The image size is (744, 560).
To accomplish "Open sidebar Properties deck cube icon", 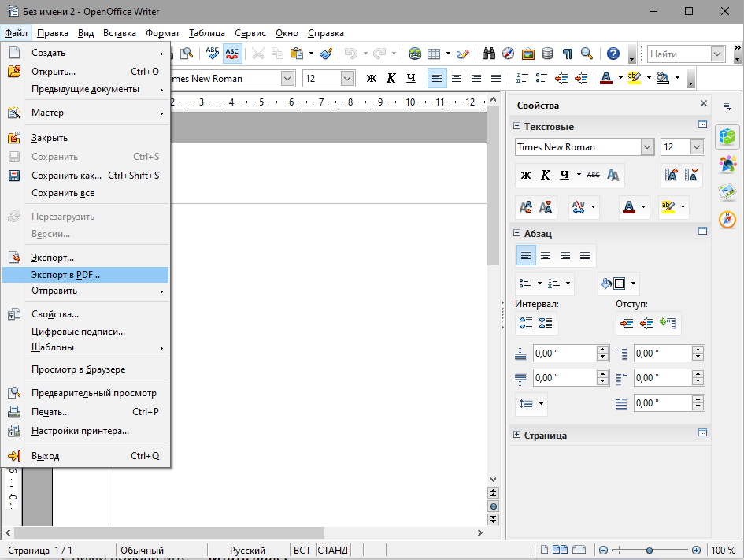I will (727, 137).
